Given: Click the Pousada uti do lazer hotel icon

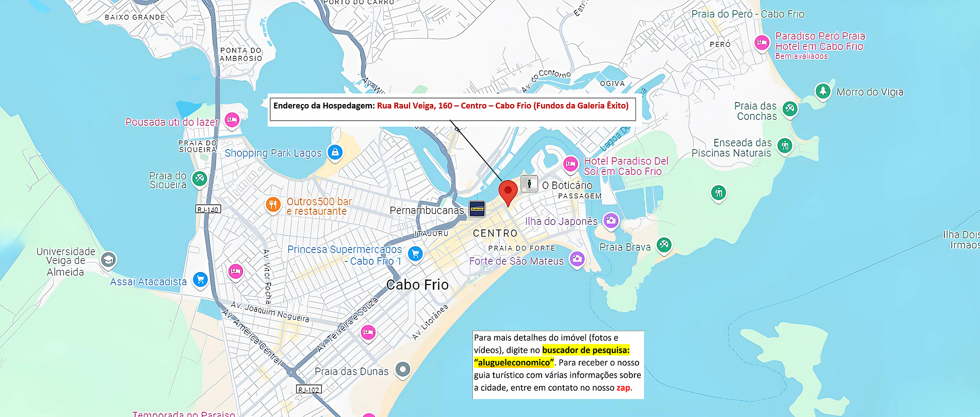Looking at the screenshot, I should (x=232, y=120).
